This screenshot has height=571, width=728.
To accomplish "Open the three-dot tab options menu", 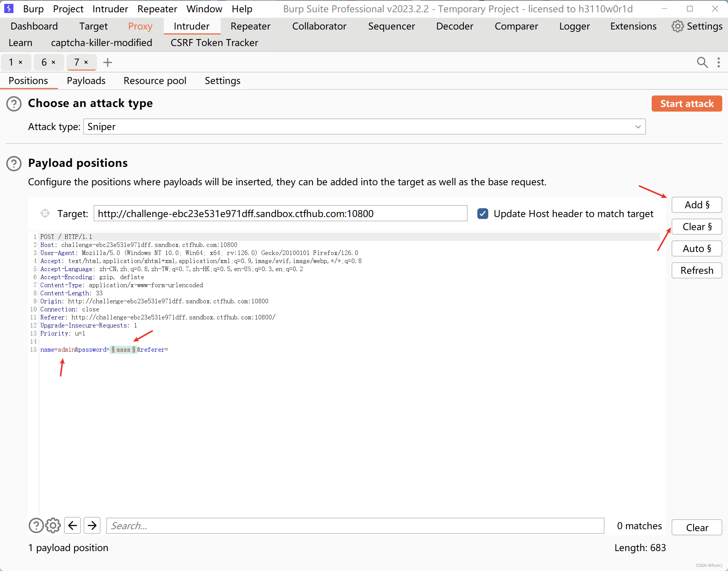I will tap(719, 62).
